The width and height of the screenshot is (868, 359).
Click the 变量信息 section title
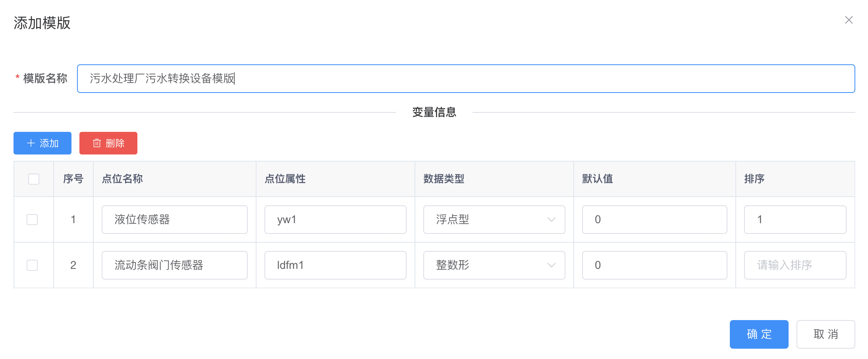tap(434, 112)
